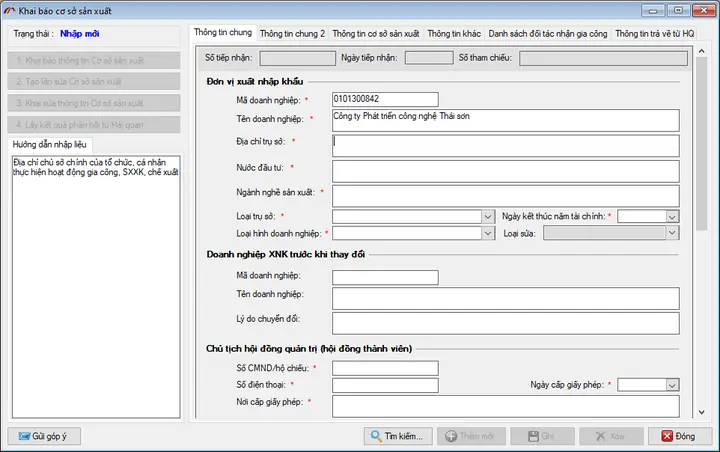720x452 pixels.
Task: Click the form scrollbar down arrow
Action: coord(701,412)
